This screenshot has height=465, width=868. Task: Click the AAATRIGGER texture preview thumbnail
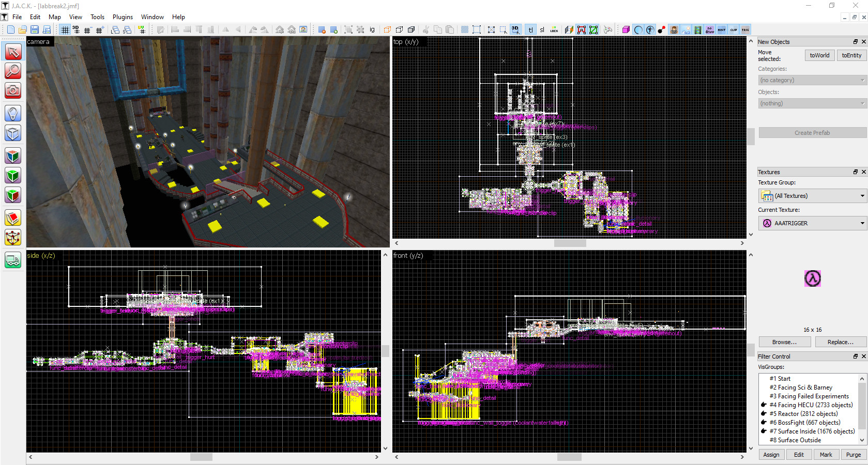pyautogui.click(x=812, y=278)
